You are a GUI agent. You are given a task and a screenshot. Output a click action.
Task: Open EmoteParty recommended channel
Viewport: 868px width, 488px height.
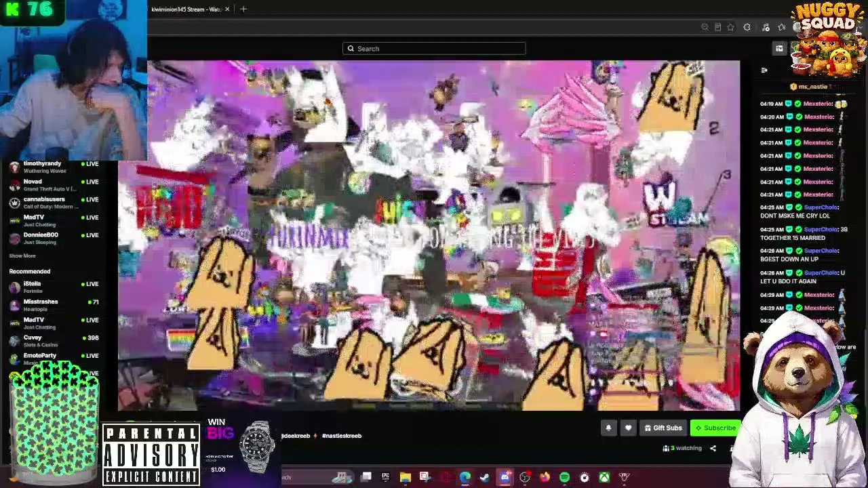coord(56,358)
